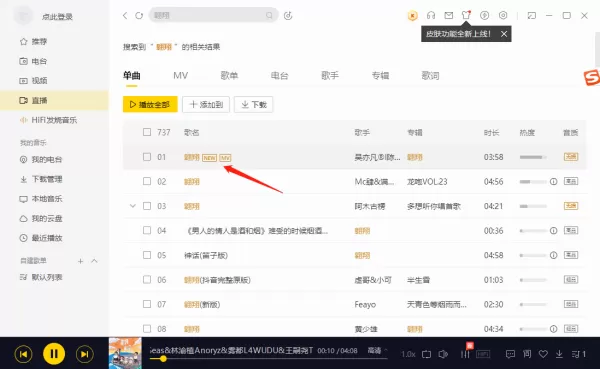Click 点此登录 to log in
The image size is (600, 369).
pos(57,16)
